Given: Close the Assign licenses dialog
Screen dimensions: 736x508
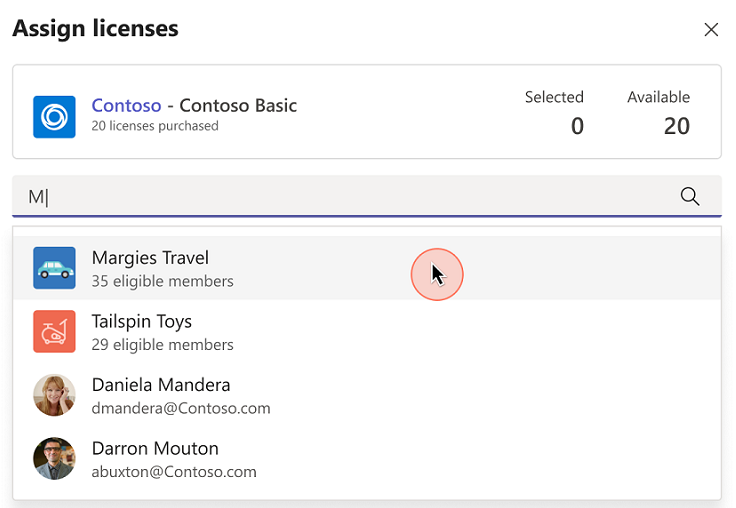Looking at the screenshot, I should coord(711,30).
